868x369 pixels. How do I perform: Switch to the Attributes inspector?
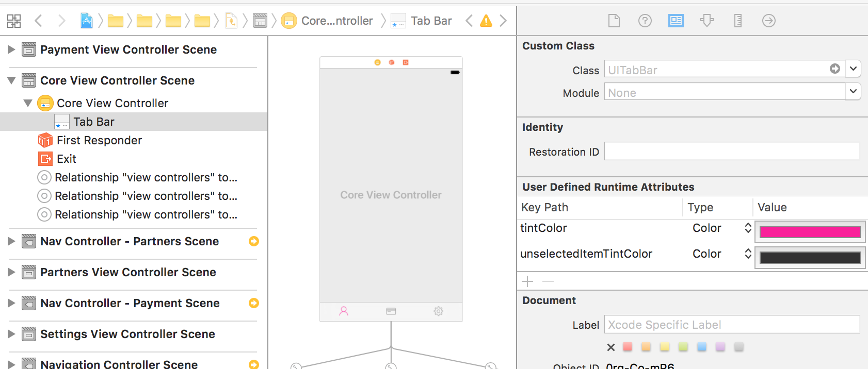(706, 21)
